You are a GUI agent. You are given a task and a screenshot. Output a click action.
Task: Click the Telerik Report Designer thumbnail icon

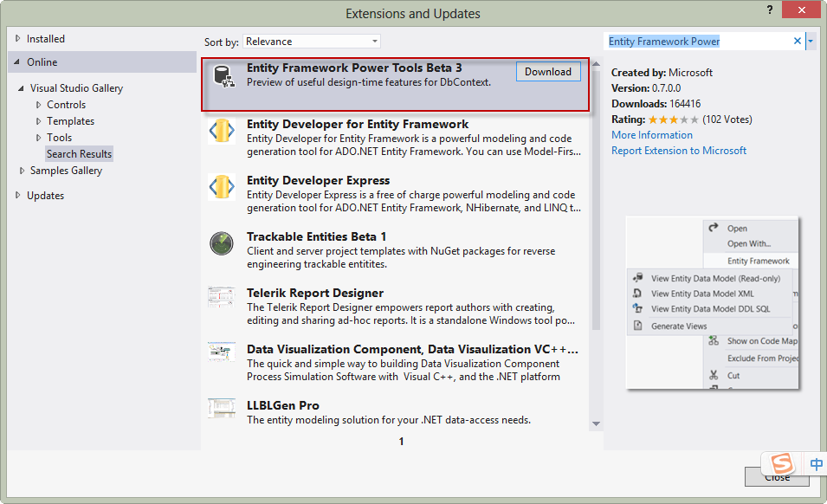click(222, 297)
